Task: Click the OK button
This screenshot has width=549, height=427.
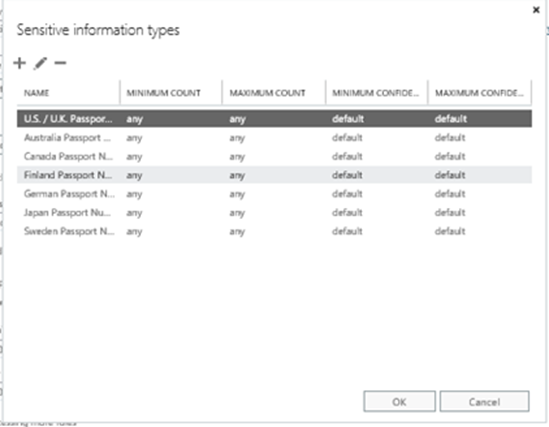Action: [399, 401]
